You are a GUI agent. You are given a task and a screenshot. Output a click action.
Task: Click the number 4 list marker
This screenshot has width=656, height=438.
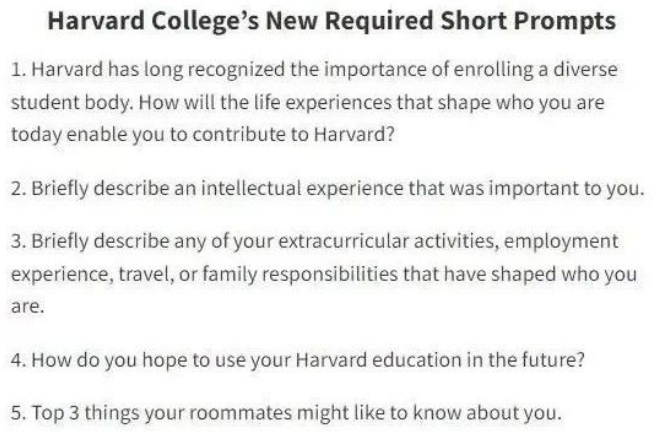click(19, 360)
